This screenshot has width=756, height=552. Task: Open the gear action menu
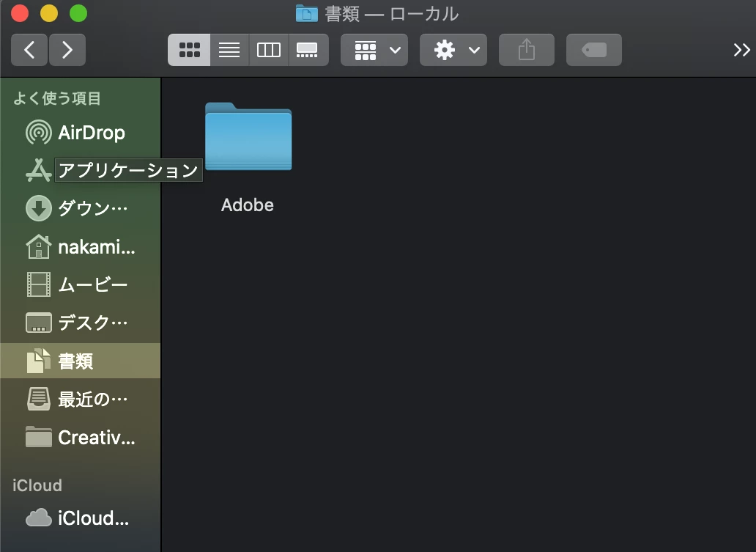click(x=453, y=50)
